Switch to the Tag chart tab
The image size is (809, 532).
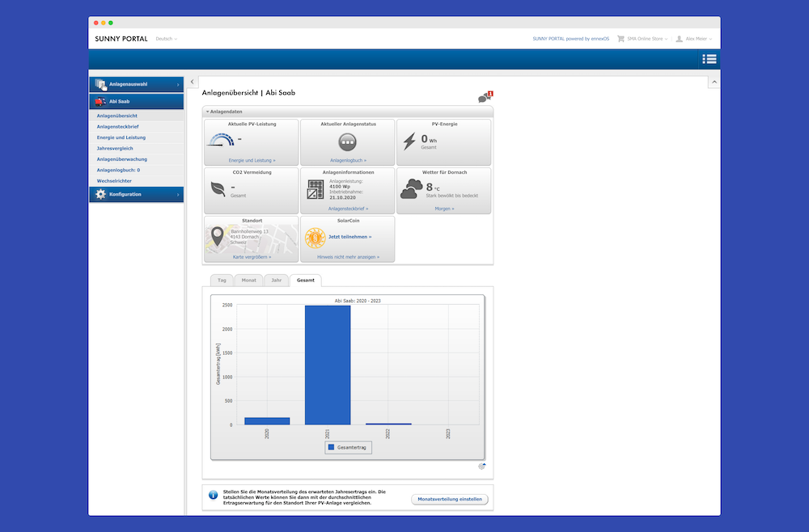tap(222, 280)
